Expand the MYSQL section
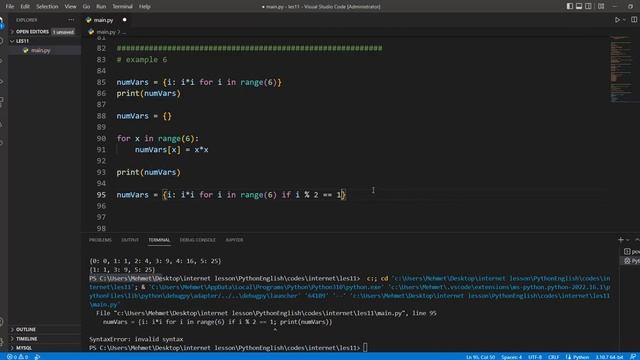The height and width of the screenshot is (360, 640). [x=24, y=348]
